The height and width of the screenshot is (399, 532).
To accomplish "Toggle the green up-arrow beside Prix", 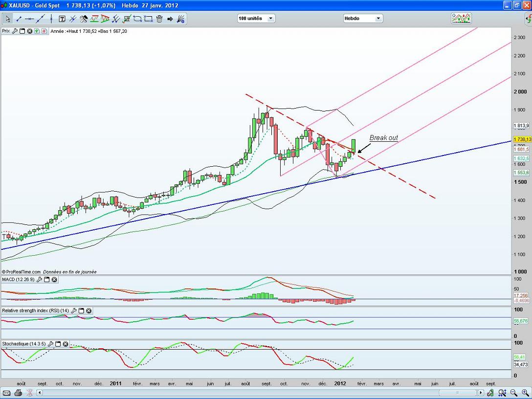I will pos(37,31).
